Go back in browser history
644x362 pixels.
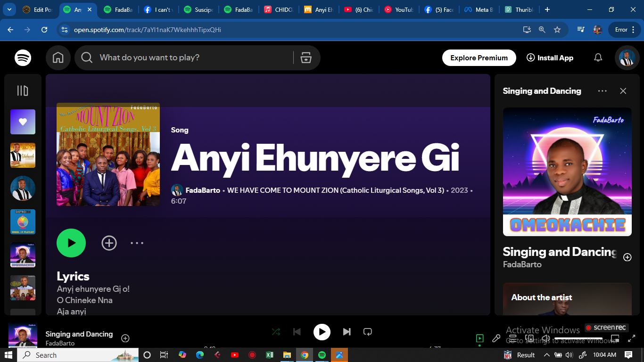coord(10,30)
